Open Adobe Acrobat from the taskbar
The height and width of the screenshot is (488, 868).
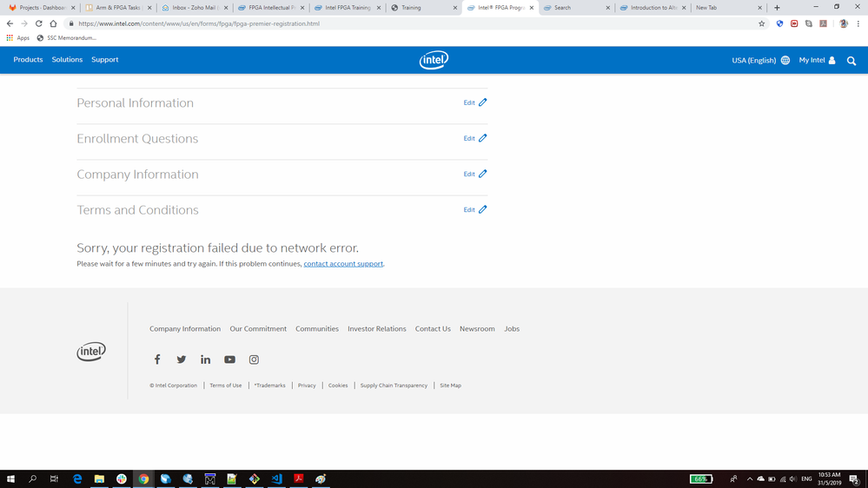(298, 479)
